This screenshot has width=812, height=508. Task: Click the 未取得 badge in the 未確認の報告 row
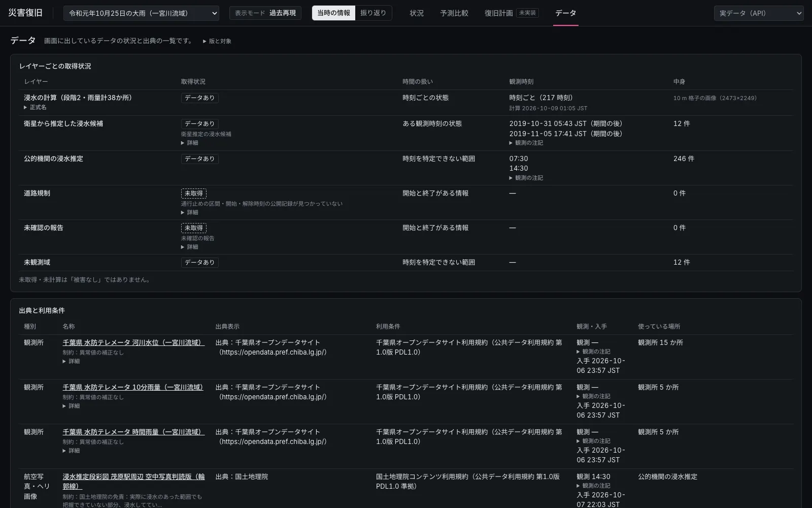click(194, 228)
